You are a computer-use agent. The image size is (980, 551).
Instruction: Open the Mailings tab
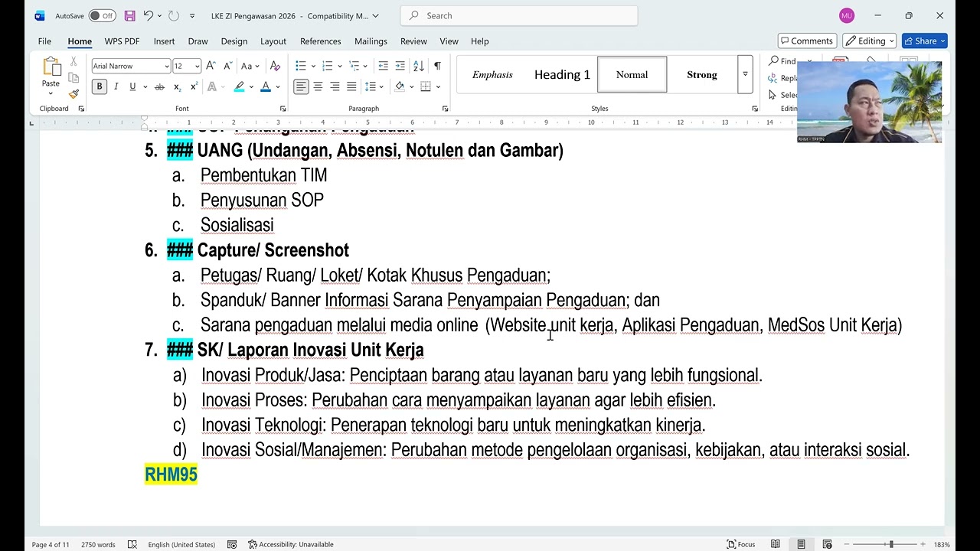click(371, 41)
